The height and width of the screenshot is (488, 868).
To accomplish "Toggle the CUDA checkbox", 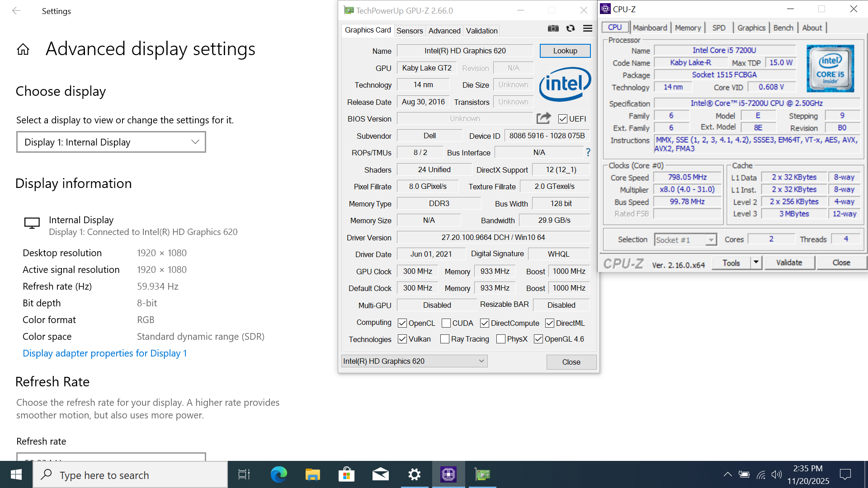I will pos(446,323).
